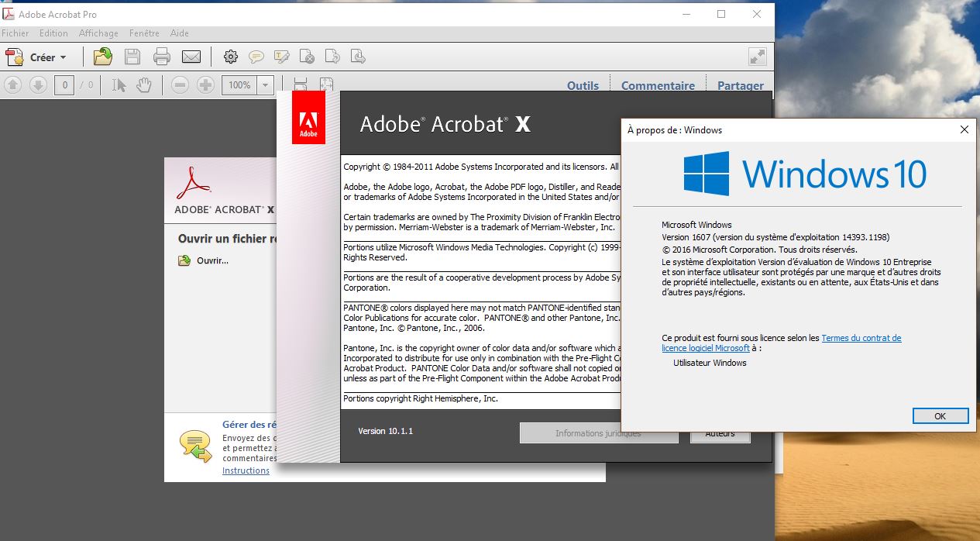Click the page icon with the down arrow badge

357,57
